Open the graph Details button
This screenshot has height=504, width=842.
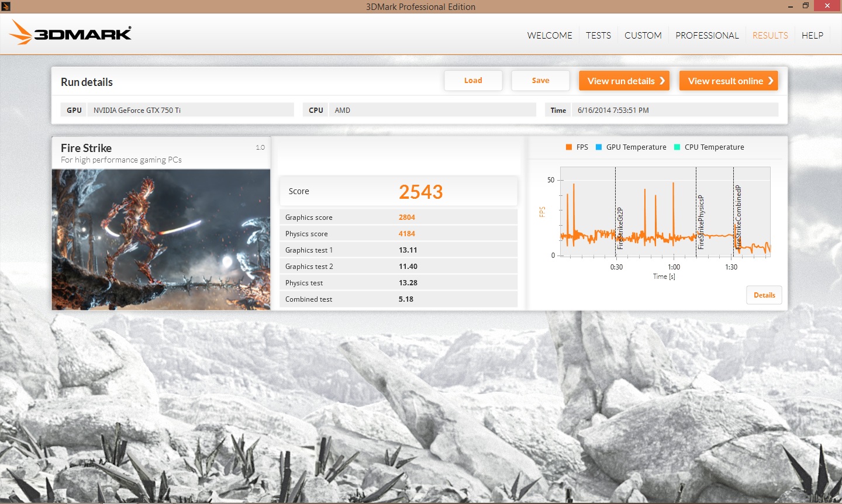pos(764,295)
